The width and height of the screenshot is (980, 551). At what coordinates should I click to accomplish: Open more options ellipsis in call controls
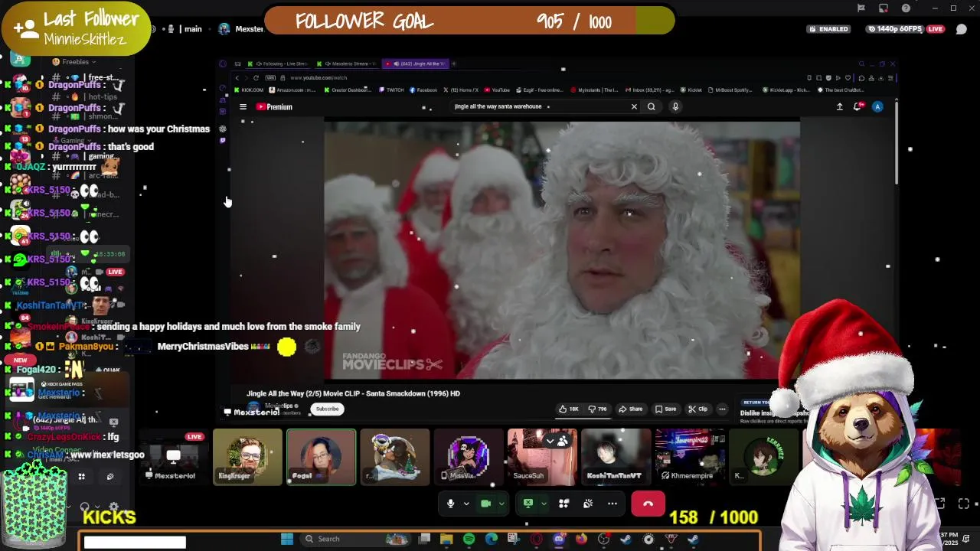[x=612, y=504]
